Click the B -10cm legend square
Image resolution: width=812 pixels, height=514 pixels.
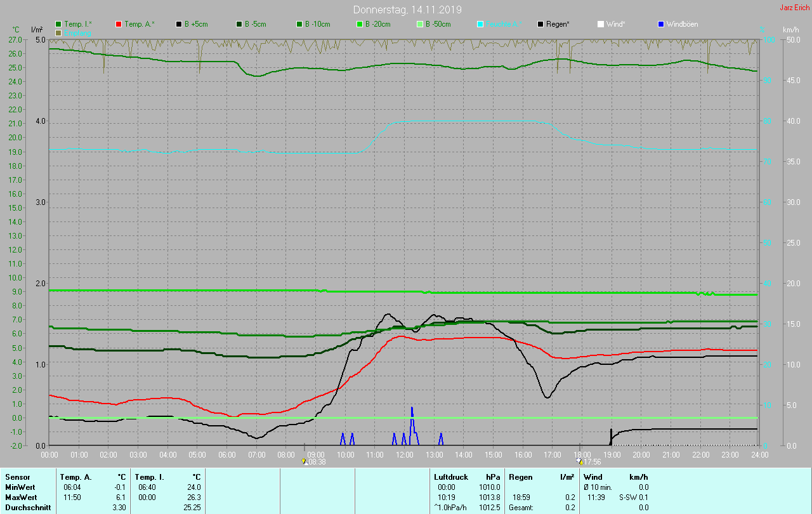pos(300,24)
